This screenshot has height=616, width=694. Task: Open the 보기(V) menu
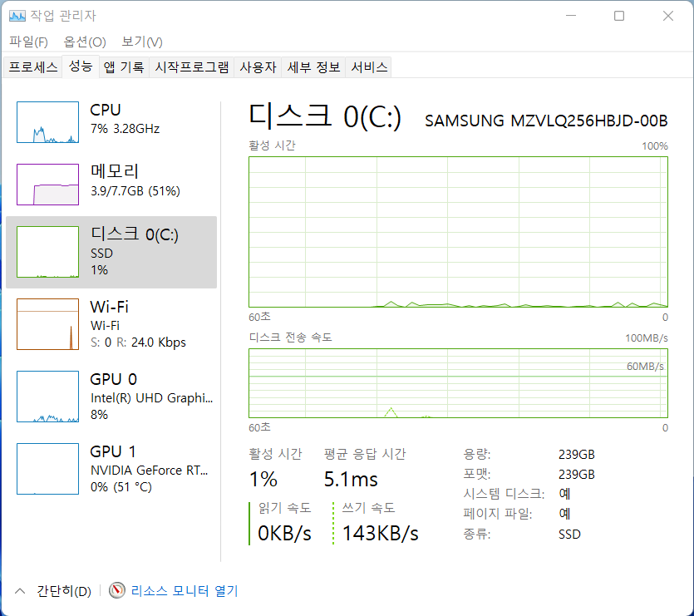(141, 42)
